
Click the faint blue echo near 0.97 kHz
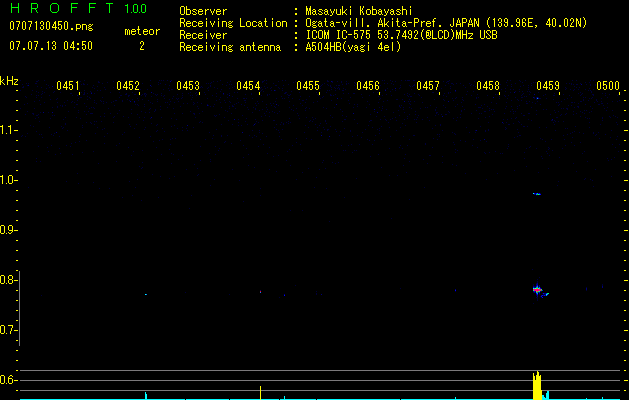(x=537, y=194)
